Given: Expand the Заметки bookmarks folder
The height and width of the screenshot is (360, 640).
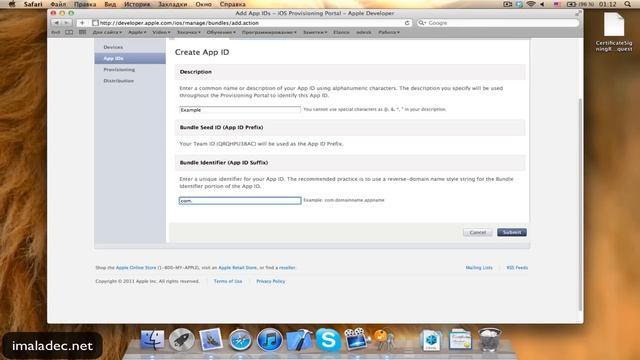Looking at the screenshot, I should pos(315,32).
